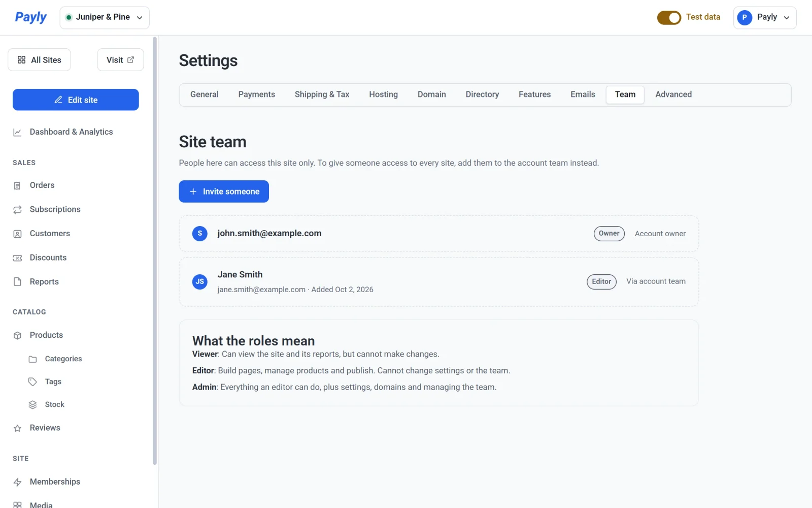Open the Shipping & Tax tab

point(322,94)
